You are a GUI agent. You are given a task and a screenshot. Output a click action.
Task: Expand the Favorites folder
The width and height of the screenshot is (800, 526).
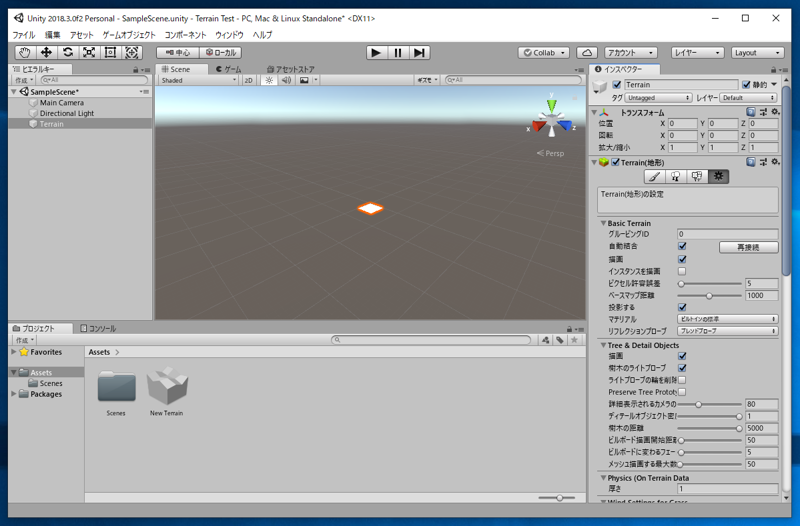click(14, 352)
